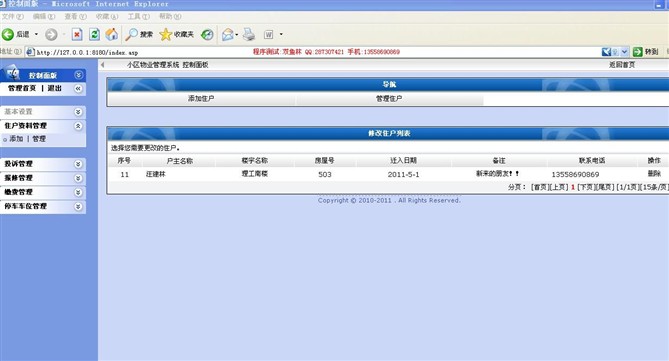Go to the Home page icon
669x361 pixels.
point(112,35)
